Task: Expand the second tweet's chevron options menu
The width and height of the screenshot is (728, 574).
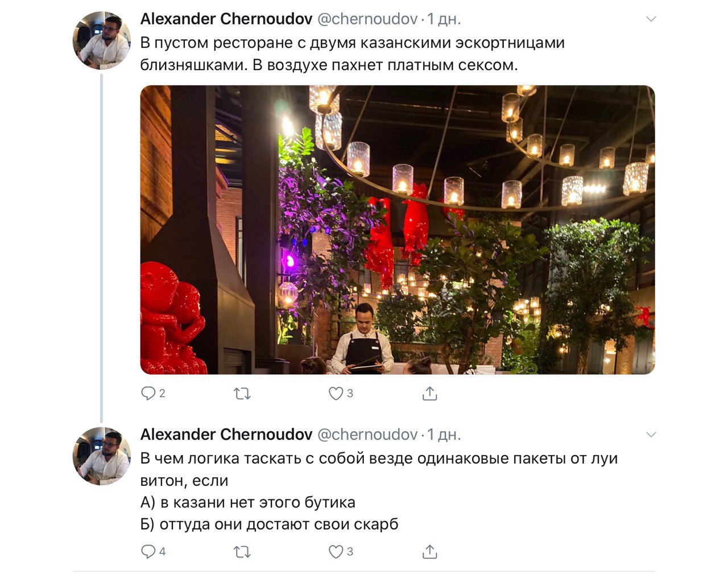Action: 651,435
